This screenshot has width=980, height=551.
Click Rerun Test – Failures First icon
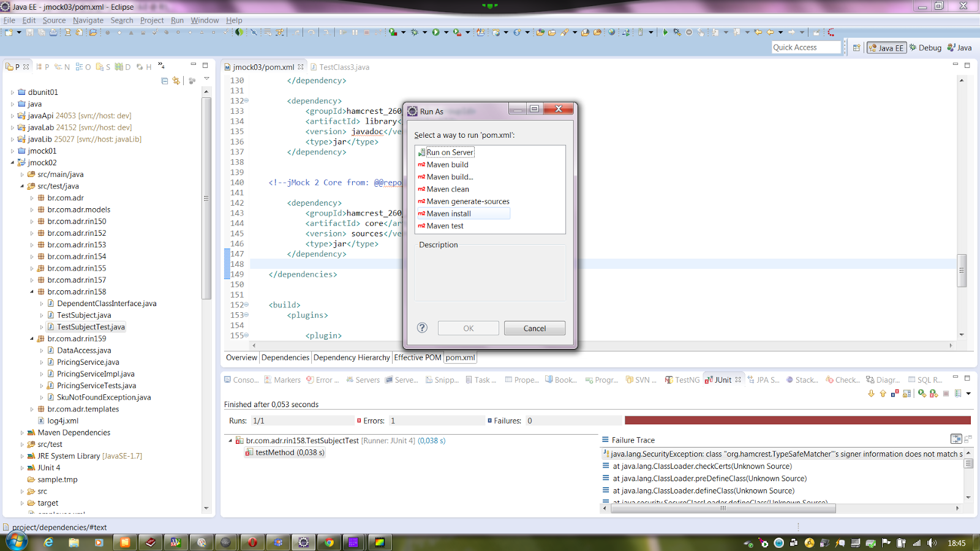[x=933, y=394]
